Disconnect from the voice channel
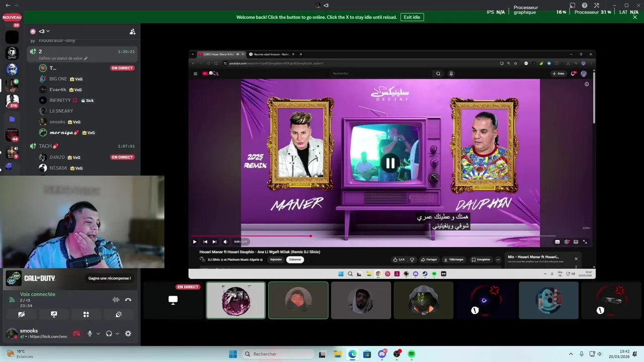This screenshot has height=362, width=644. pos(128,300)
